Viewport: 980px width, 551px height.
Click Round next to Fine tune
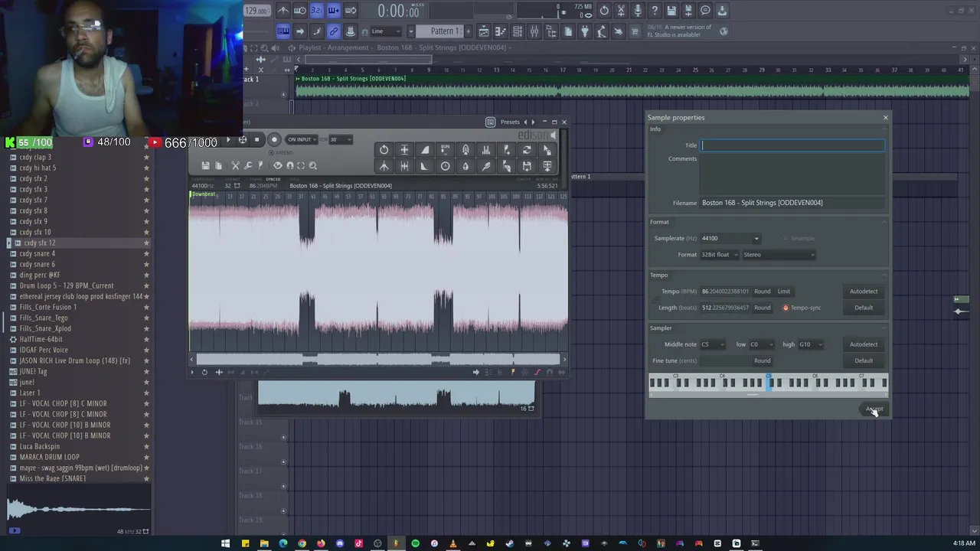coord(762,361)
